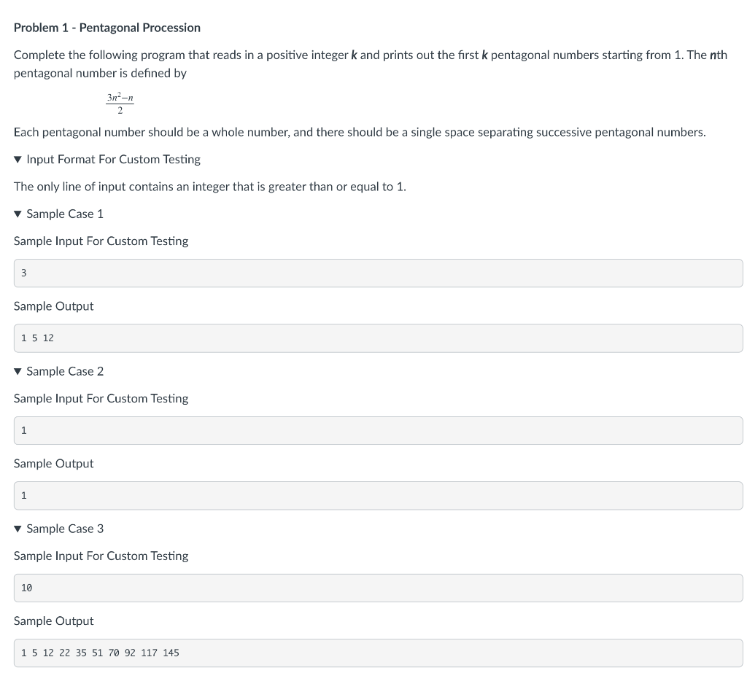Select the Sample Input For Custom Testing label
Image resolution: width=747 pixels, height=700 pixels.
coord(101,241)
